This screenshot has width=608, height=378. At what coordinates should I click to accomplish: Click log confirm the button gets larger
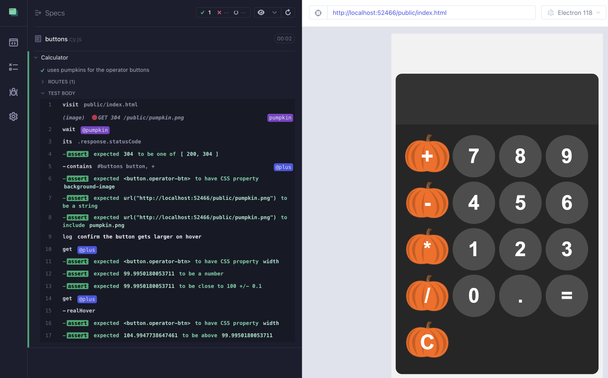tap(167, 236)
